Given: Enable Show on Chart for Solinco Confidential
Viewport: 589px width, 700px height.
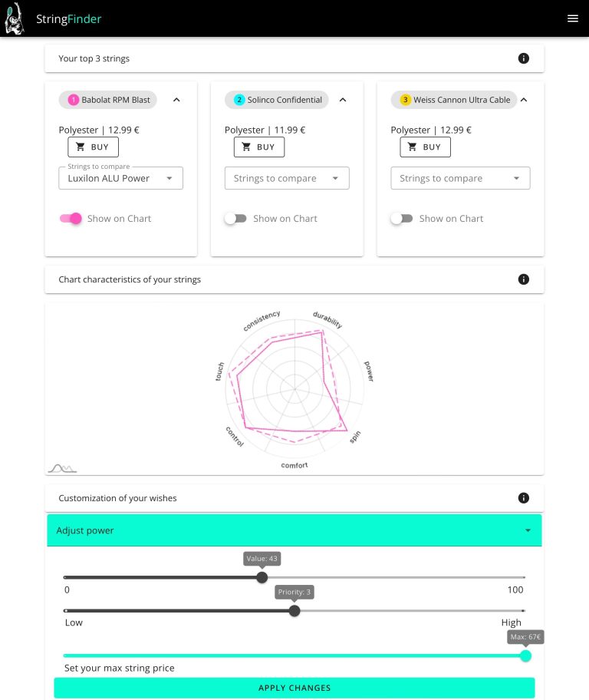Looking at the screenshot, I should pyautogui.click(x=235, y=219).
